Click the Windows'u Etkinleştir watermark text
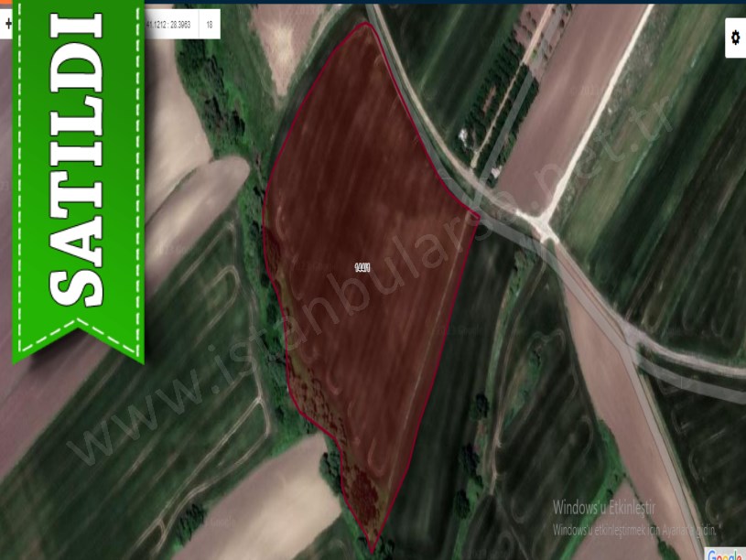 coord(611,509)
